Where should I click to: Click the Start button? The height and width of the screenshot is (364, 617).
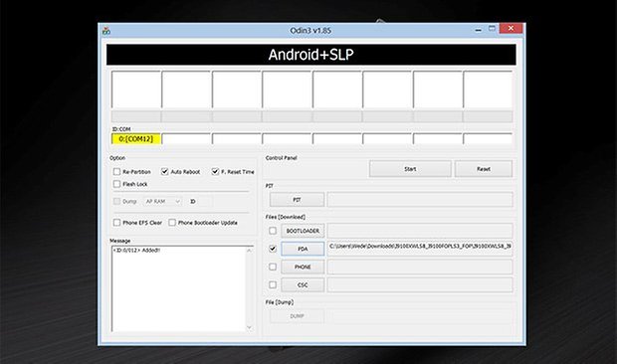410,169
